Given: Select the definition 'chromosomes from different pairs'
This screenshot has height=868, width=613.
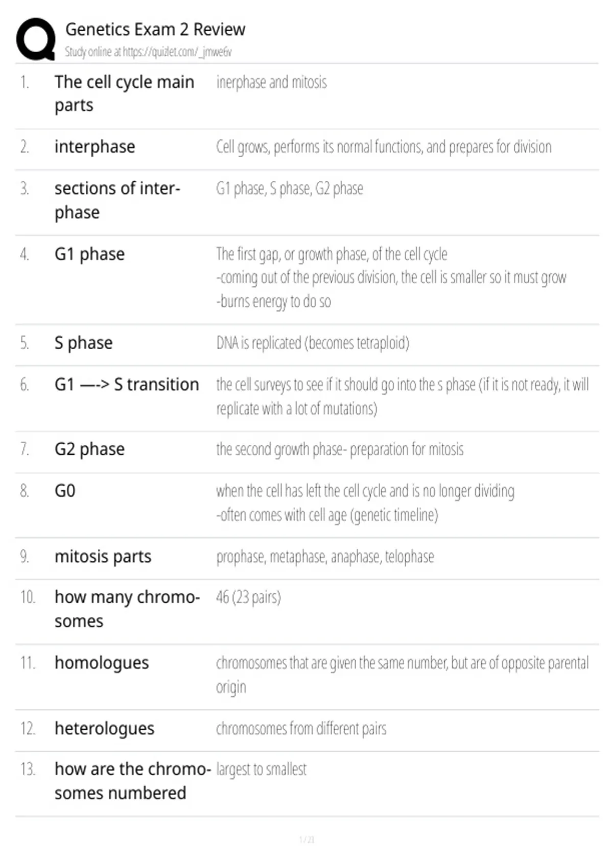Looking at the screenshot, I should (301, 729).
